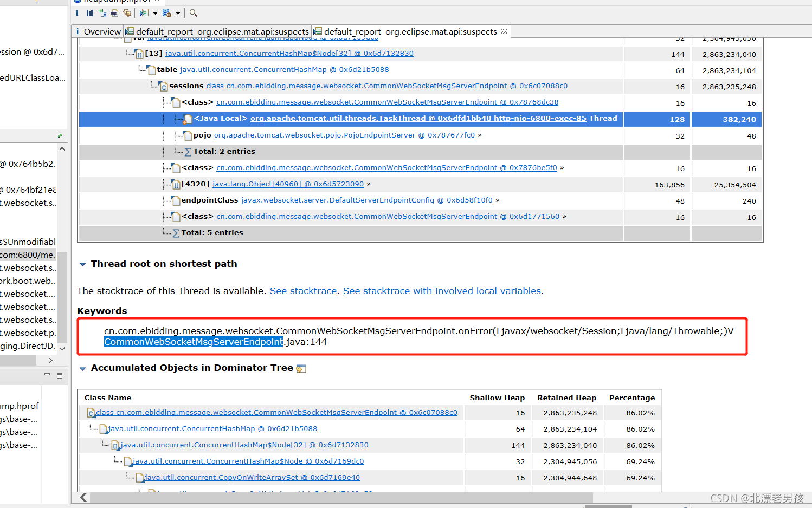Click the class icon in the first dominator table row

tap(91, 413)
